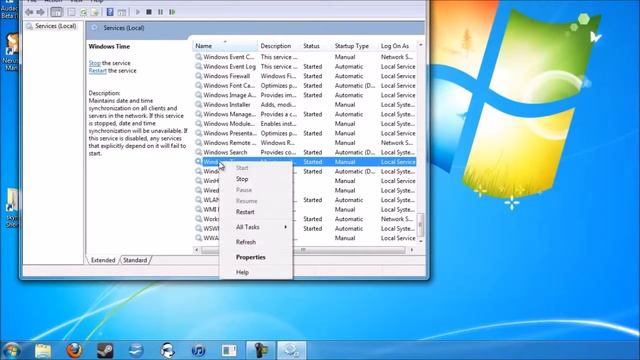The height and width of the screenshot is (360, 640).
Task: Choose Stop from the context menu
Action: pyautogui.click(x=256, y=179)
